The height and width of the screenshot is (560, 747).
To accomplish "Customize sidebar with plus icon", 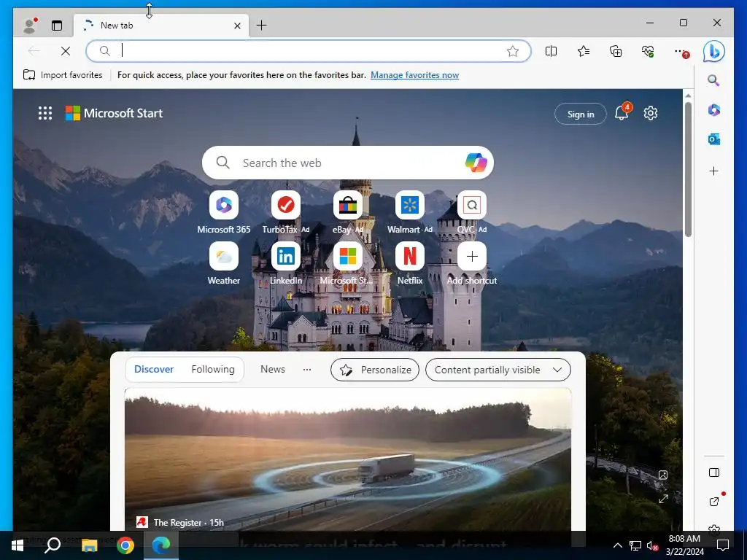I will point(713,171).
